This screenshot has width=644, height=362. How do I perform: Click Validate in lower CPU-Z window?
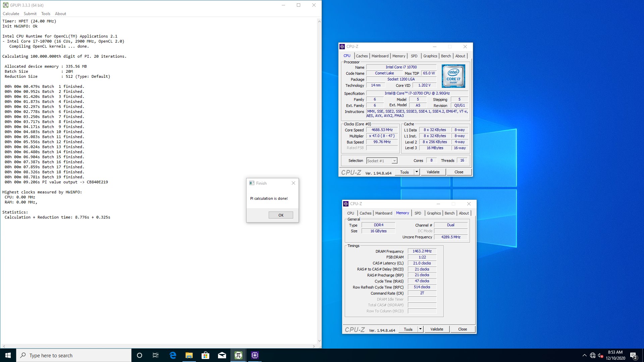pyautogui.click(x=437, y=329)
